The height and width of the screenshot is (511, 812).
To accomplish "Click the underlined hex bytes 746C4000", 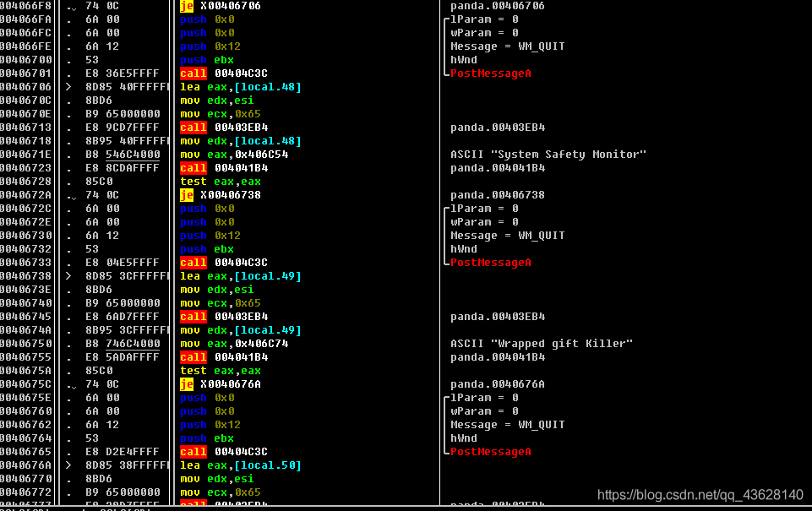I will pyautogui.click(x=133, y=344).
